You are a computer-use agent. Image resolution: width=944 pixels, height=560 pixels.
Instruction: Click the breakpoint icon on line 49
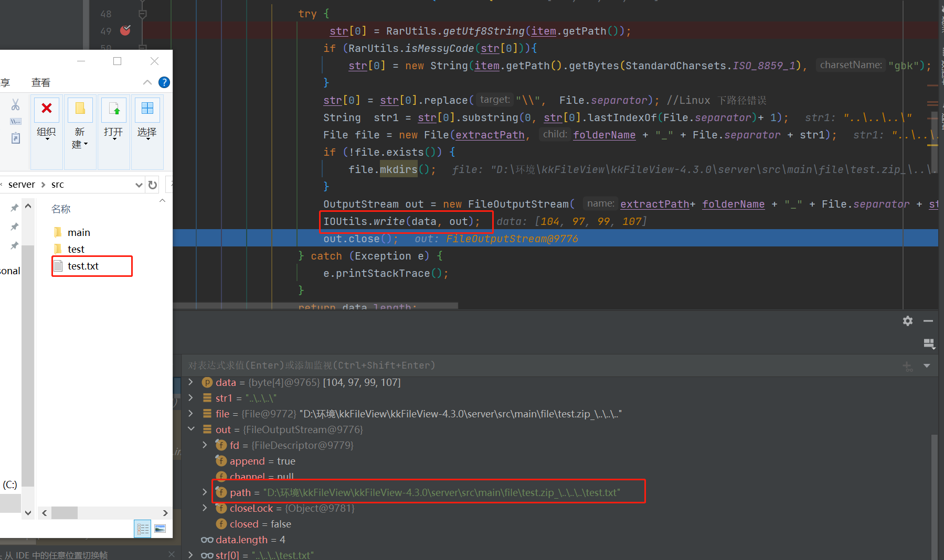125,30
